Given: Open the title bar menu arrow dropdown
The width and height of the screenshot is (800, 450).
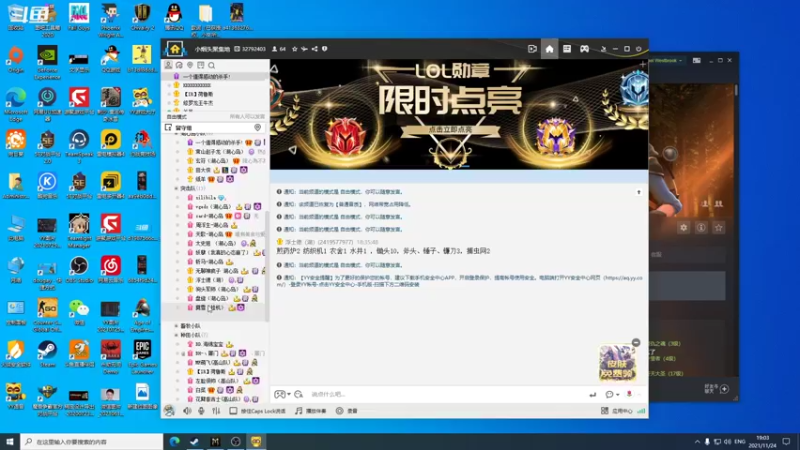Looking at the screenshot, I should point(603,49).
